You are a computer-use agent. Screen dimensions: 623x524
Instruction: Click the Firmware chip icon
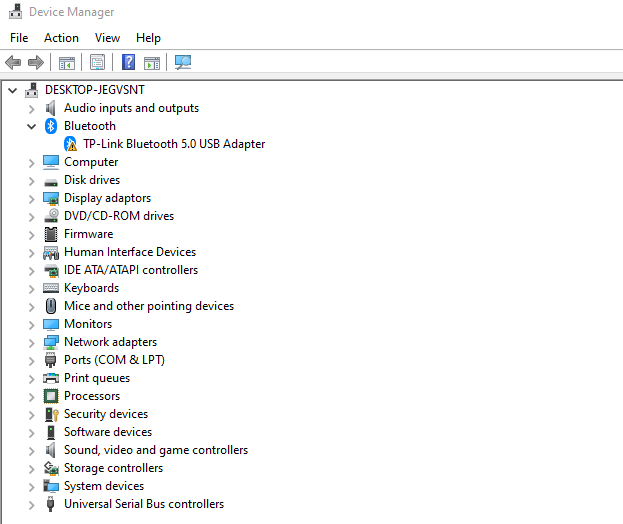(51, 234)
